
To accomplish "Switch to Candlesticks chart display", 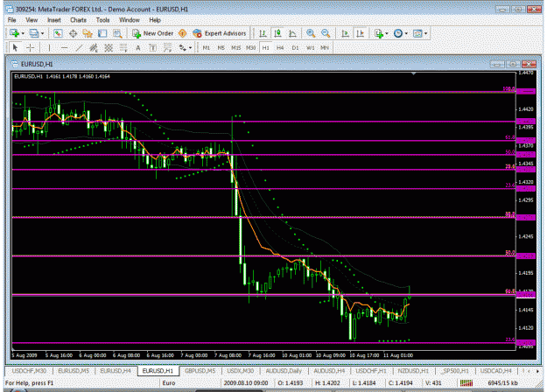I will pyautogui.click(x=277, y=33).
